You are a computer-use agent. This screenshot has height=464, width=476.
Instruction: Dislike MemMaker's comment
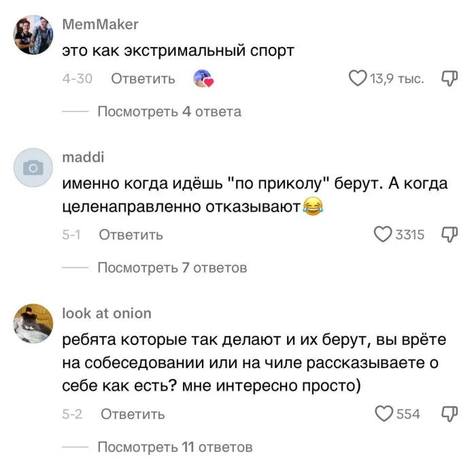click(449, 79)
